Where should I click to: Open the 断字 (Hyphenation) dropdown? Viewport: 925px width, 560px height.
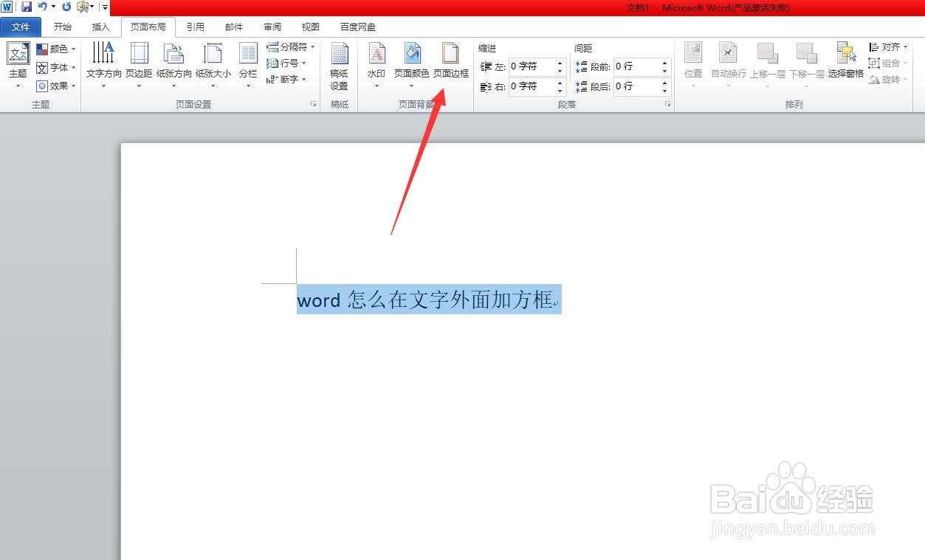tap(286, 80)
